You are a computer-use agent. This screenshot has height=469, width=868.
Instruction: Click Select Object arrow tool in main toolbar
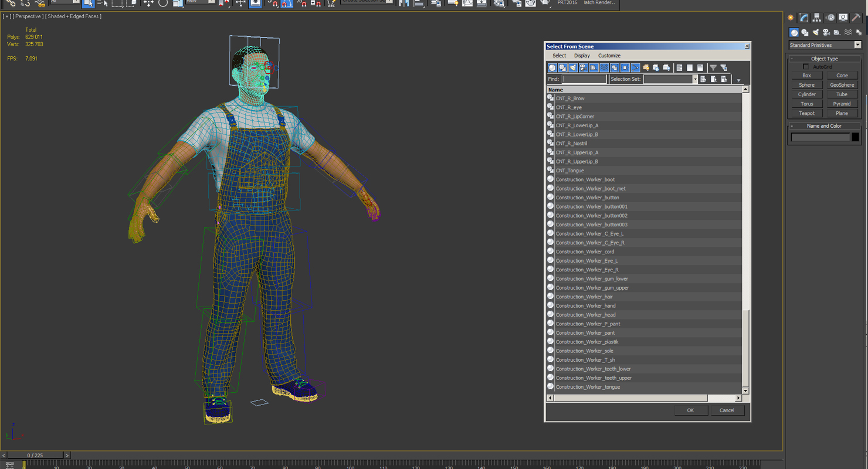(89, 4)
